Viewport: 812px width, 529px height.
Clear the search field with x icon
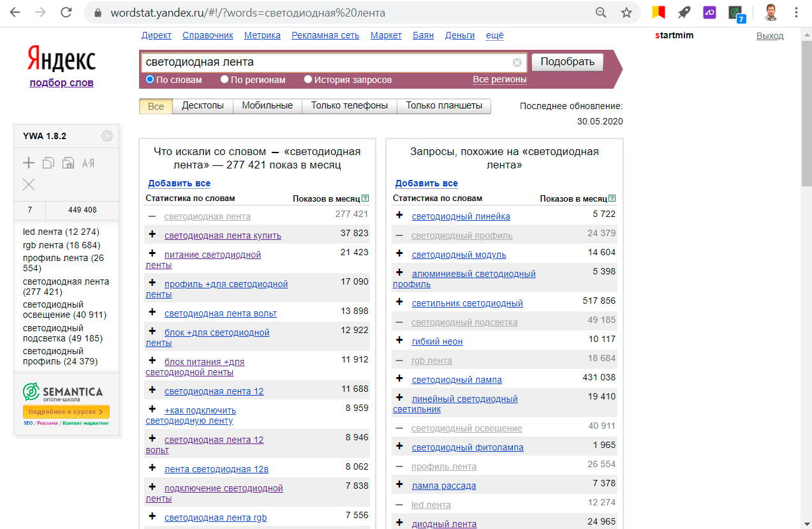pyautogui.click(x=517, y=63)
